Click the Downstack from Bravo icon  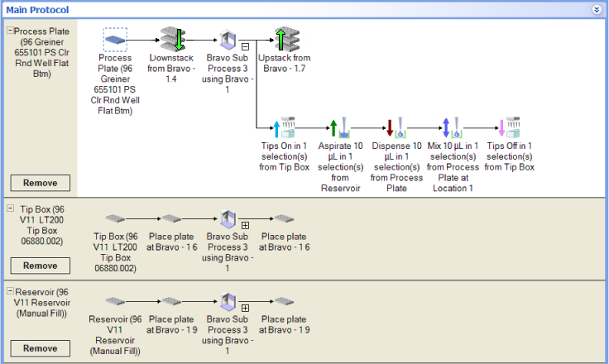click(172, 39)
